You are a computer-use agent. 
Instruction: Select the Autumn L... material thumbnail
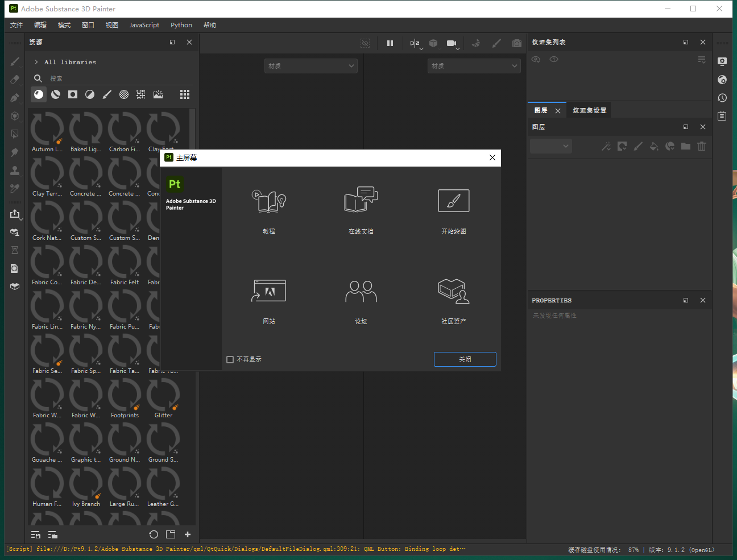47,131
